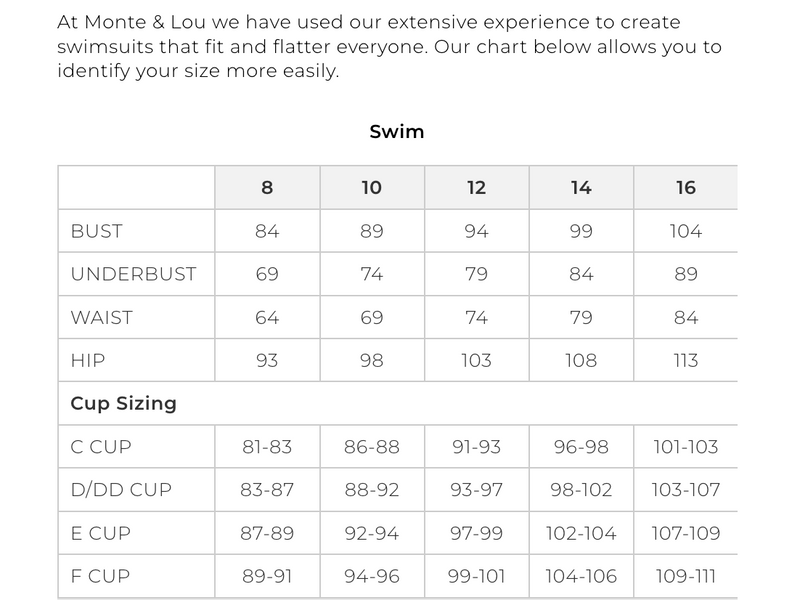Select the size 16 column header
800x600 pixels.
click(685, 188)
